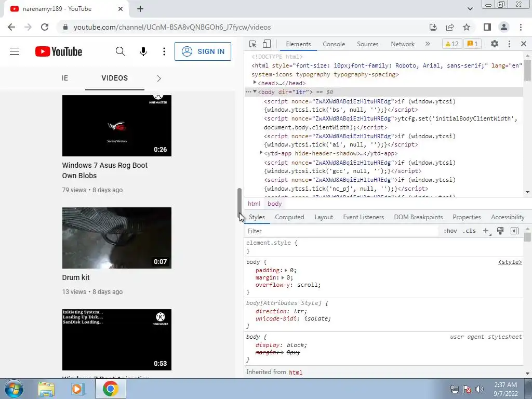Click the SIGN IN button
Screen dimensions: 532x399
(203, 51)
